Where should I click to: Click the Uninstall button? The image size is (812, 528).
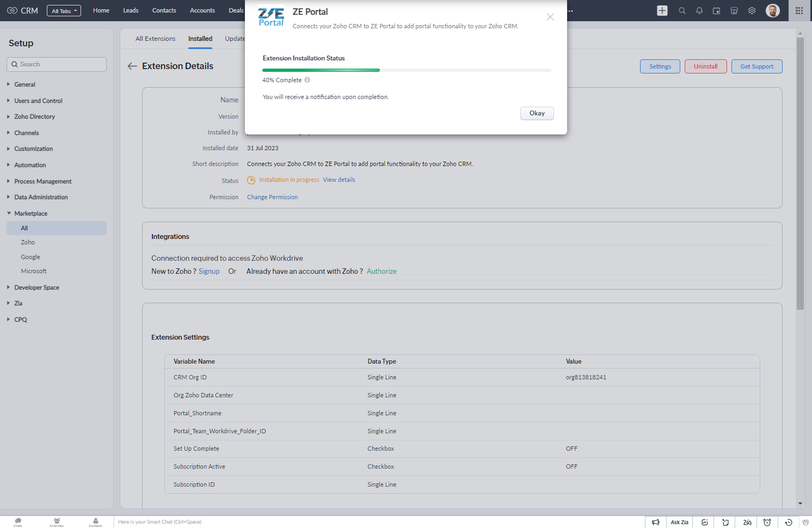[x=706, y=66]
